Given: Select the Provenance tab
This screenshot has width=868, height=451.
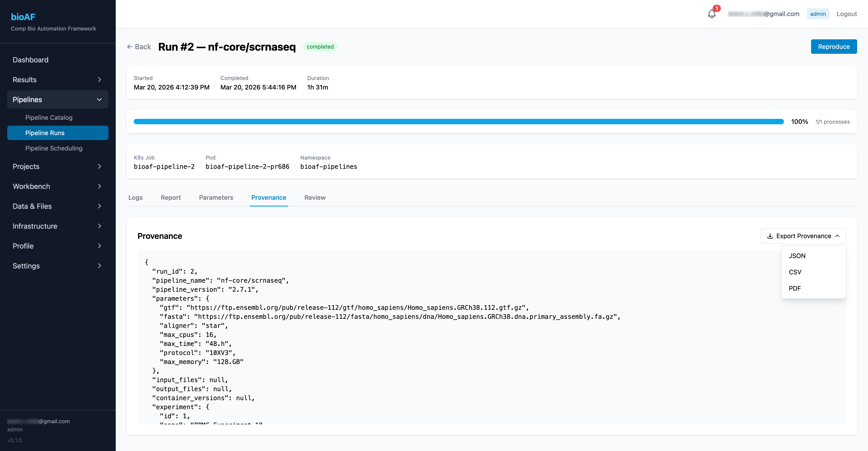Looking at the screenshot, I should tap(269, 198).
